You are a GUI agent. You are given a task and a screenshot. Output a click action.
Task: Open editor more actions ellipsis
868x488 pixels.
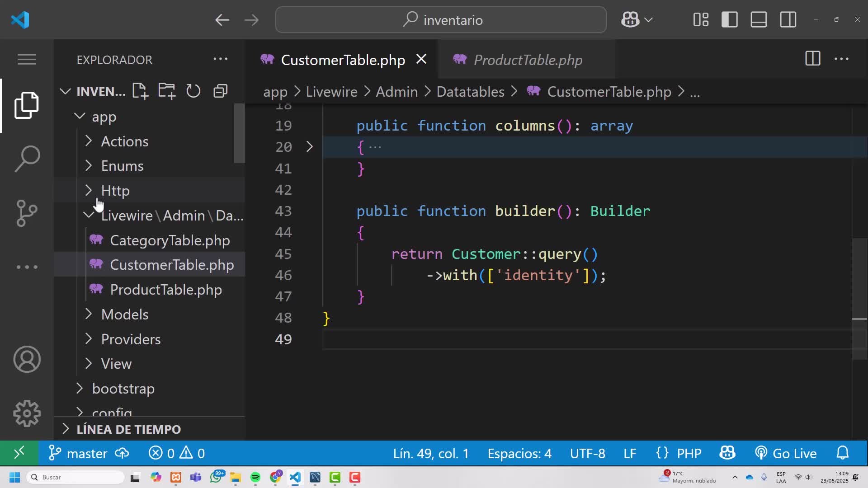click(841, 59)
